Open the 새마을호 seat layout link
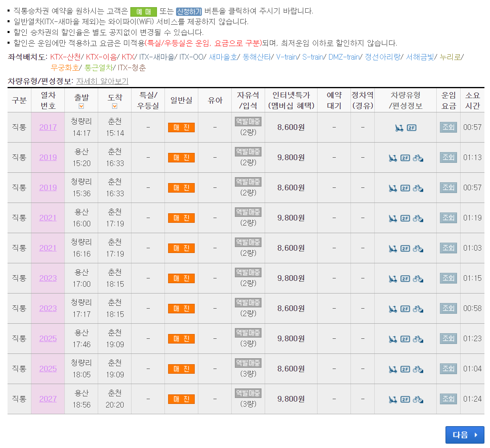490x448 pixels. (223, 57)
